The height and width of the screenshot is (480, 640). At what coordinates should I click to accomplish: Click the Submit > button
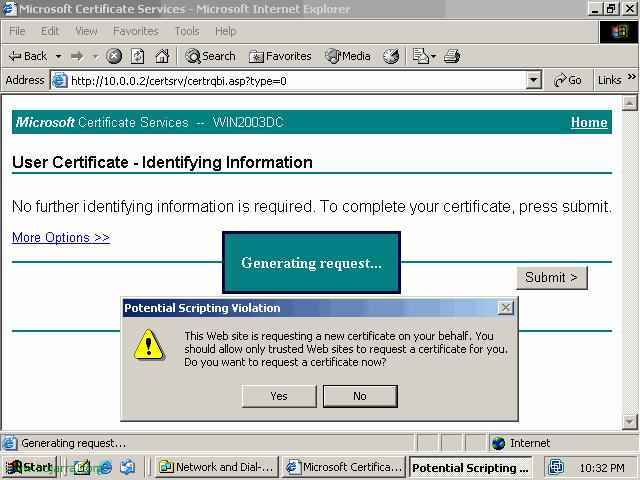click(x=552, y=278)
